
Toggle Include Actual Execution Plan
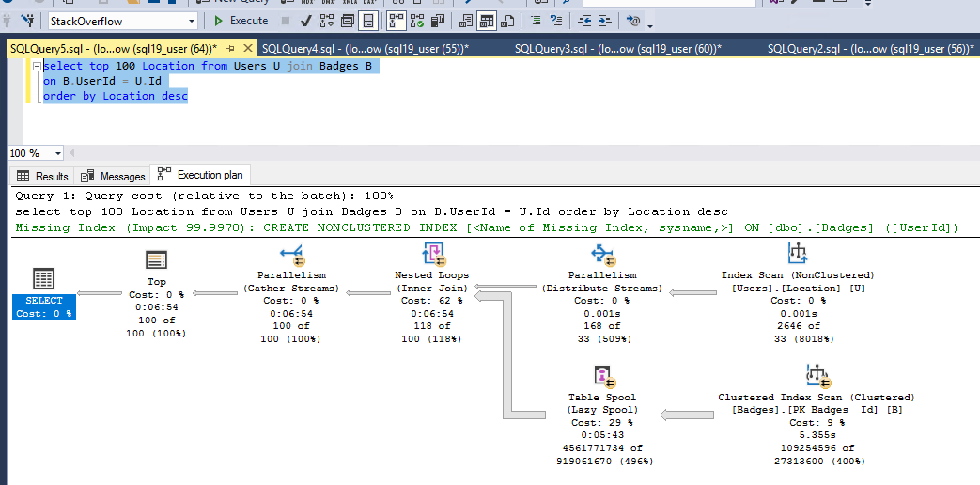pyautogui.click(x=397, y=22)
